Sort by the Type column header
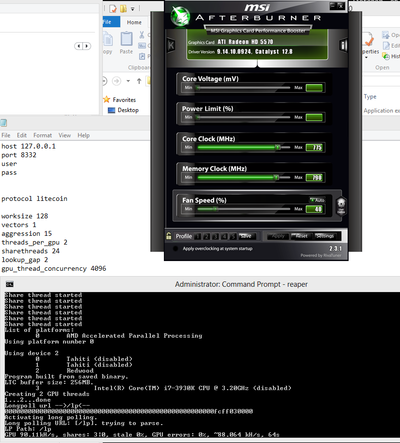400x443 pixels. coord(370,97)
